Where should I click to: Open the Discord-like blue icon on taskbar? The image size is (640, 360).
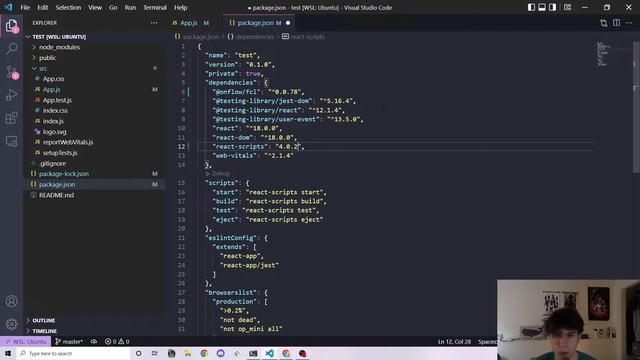point(220,353)
